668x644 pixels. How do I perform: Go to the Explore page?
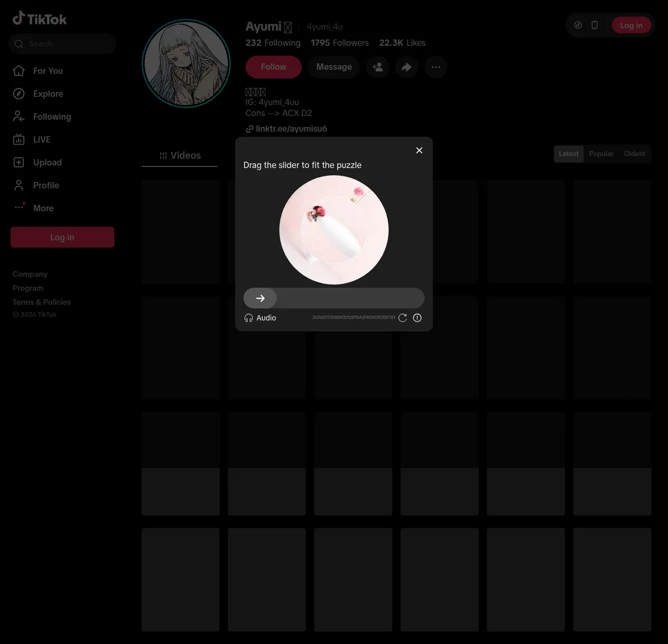pyautogui.click(x=48, y=94)
